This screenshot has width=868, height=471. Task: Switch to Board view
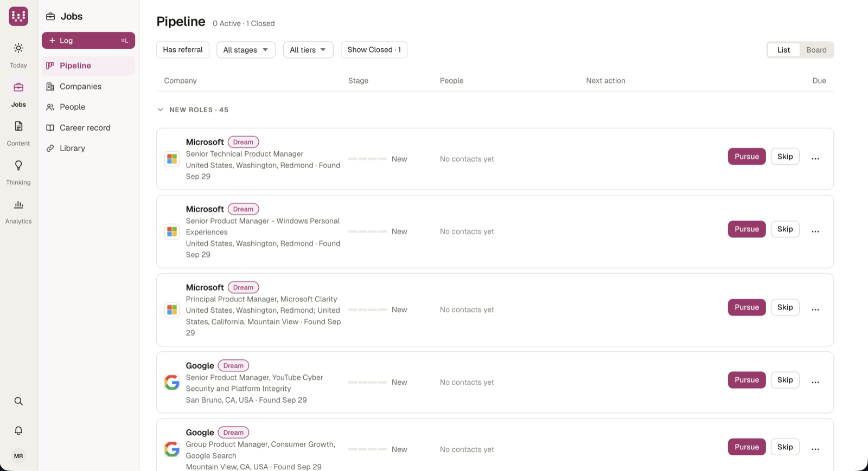tap(816, 50)
